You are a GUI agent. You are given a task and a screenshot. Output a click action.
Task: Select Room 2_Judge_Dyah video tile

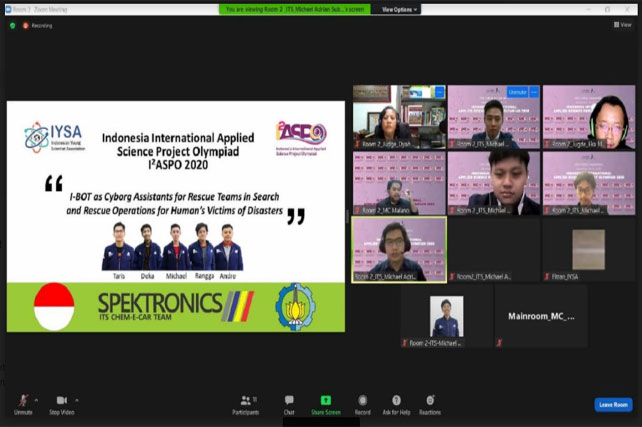pyautogui.click(x=399, y=117)
